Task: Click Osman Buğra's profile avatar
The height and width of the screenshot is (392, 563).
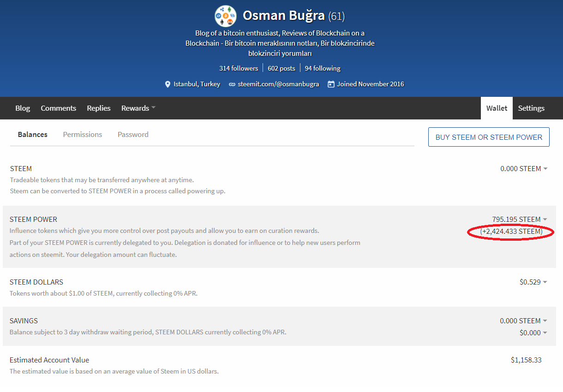Action: coord(226,16)
